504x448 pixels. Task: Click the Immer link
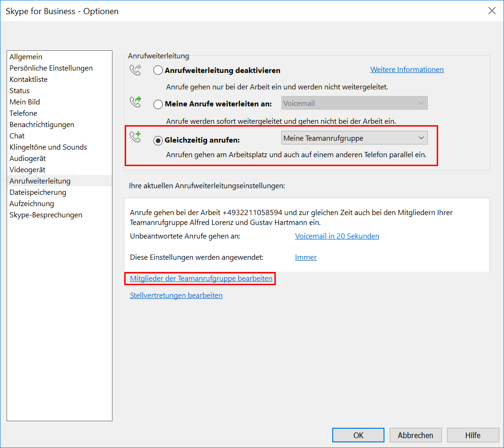[x=306, y=257]
